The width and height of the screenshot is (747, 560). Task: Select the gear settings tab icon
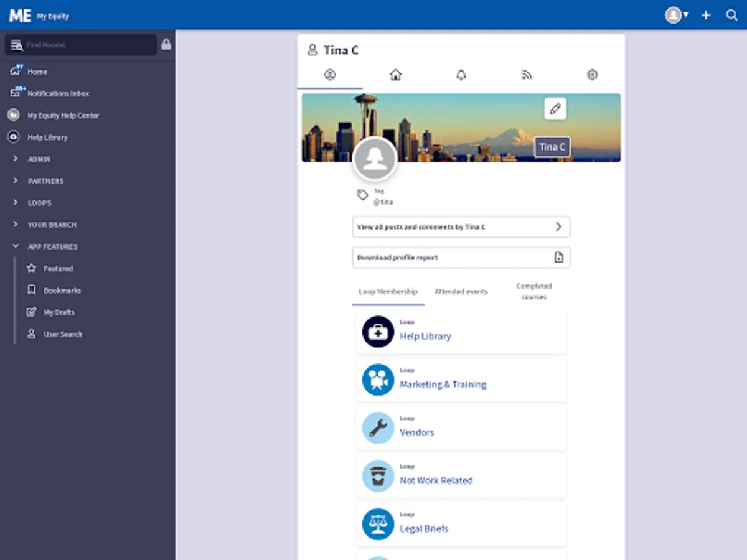[x=592, y=75]
